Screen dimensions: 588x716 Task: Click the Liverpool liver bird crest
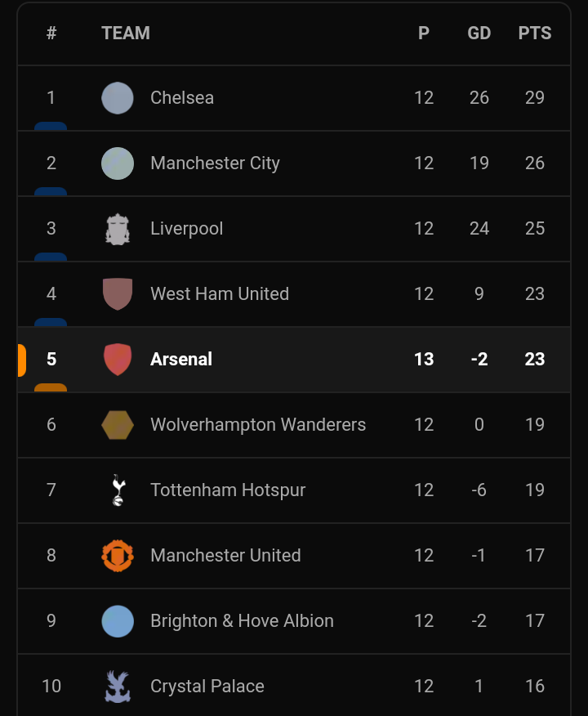point(118,229)
